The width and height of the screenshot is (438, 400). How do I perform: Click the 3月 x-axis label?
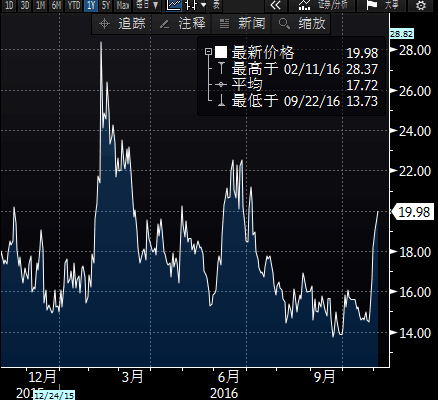point(132,377)
